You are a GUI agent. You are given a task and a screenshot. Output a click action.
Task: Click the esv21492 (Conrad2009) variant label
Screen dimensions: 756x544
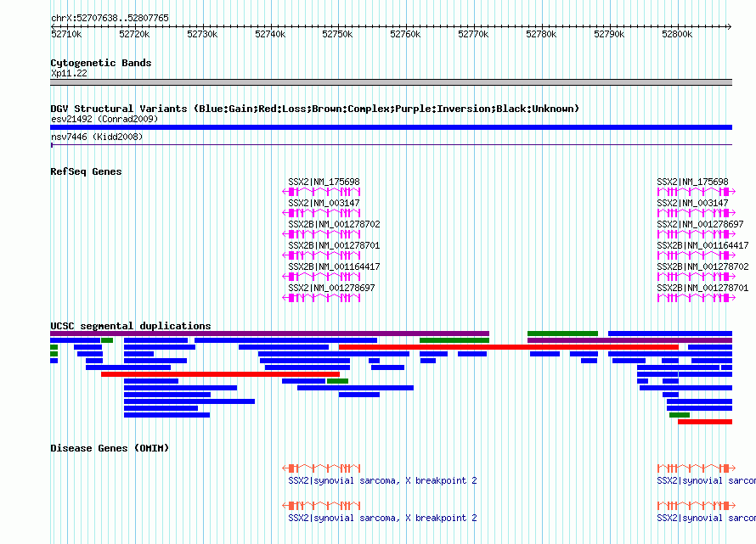coord(104,119)
